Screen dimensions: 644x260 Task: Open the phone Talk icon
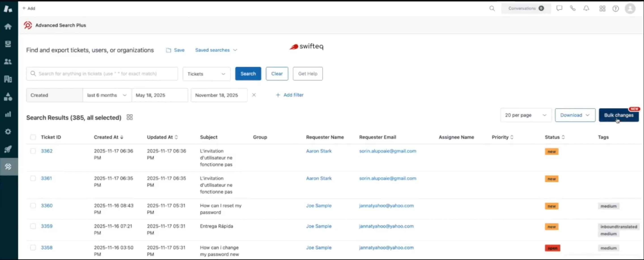[572, 8]
